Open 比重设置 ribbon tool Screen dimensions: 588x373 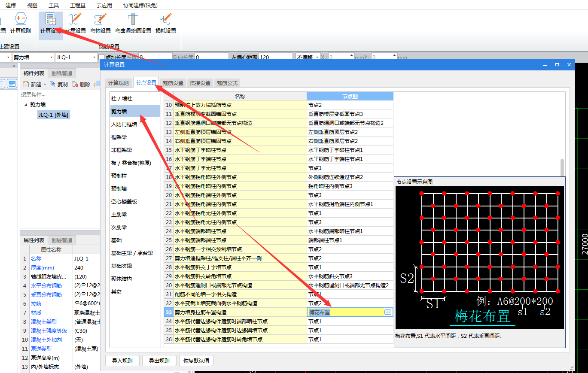pyautogui.click(x=76, y=24)
